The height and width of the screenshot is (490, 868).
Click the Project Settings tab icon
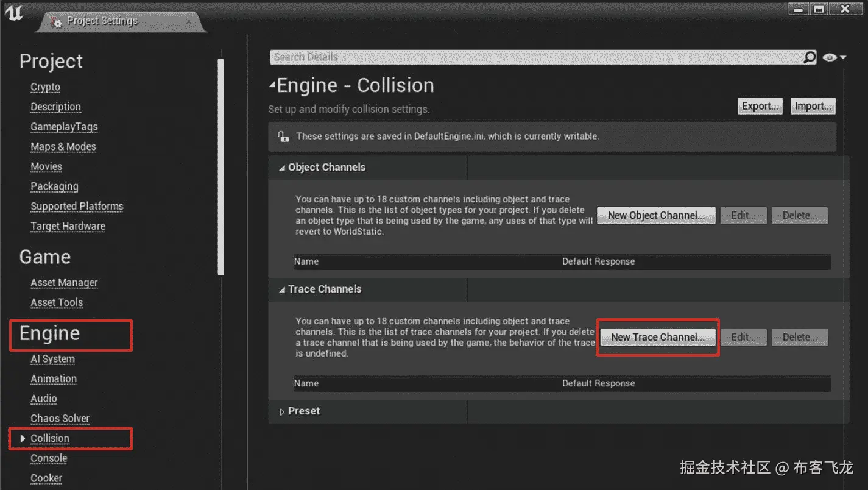pos(55,21)
